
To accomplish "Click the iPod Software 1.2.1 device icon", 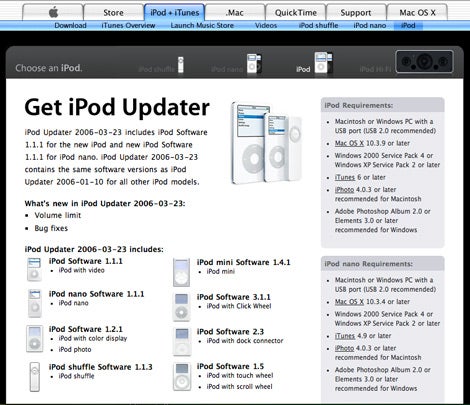I will (x=35, y=339).
